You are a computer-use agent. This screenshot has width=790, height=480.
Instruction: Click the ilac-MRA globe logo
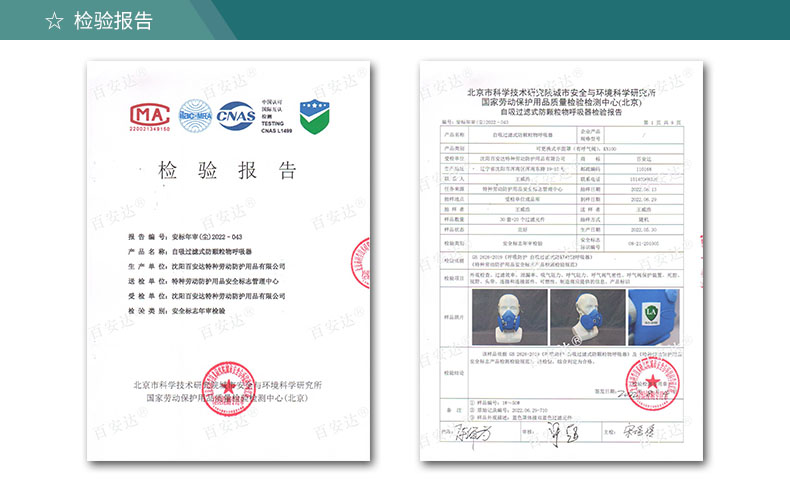pyautogui.click(x=195, y=116)
